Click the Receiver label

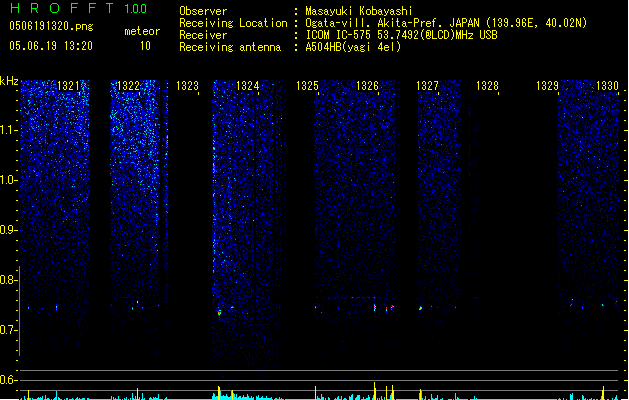203,35
